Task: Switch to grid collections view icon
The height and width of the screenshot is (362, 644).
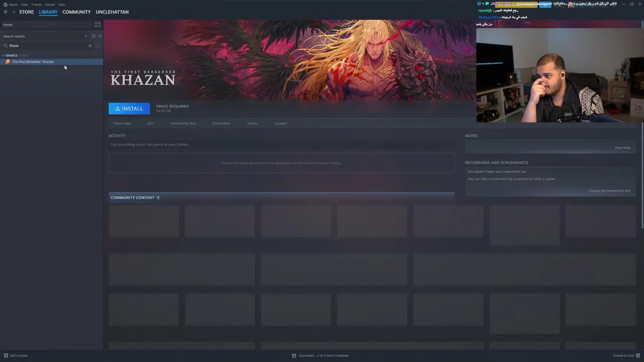Action: (x=98, y=25)
